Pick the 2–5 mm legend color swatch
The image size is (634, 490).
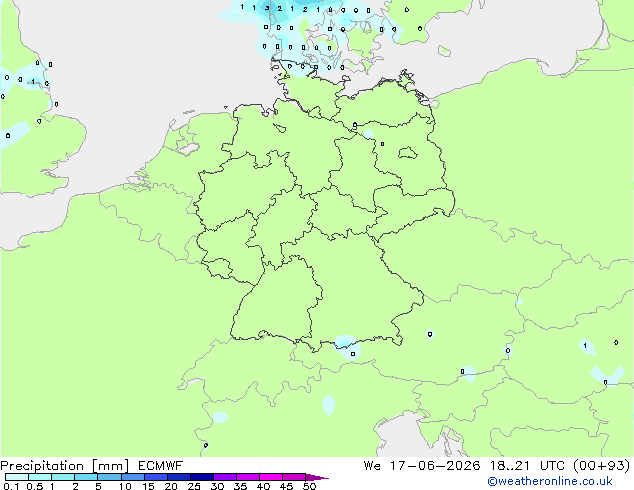click(86, 477)
